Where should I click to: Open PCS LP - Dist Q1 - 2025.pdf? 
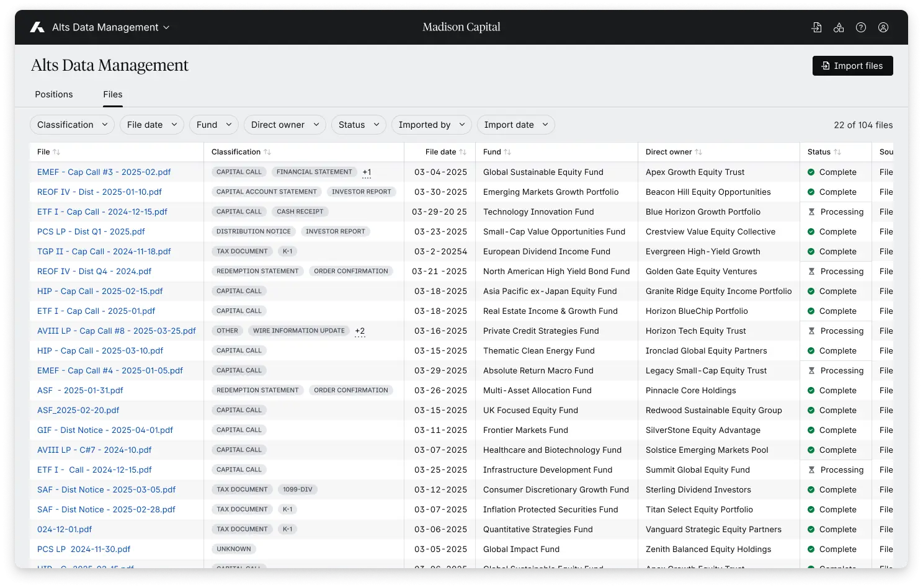(91, 232)
